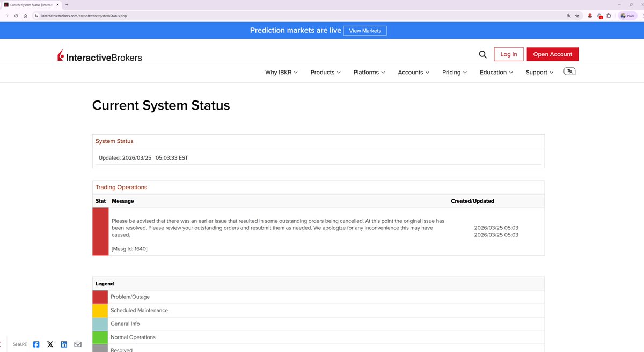This screenshot has width=644, height=352.
Task: Expand the Education menu
Action: pos(496,72)
